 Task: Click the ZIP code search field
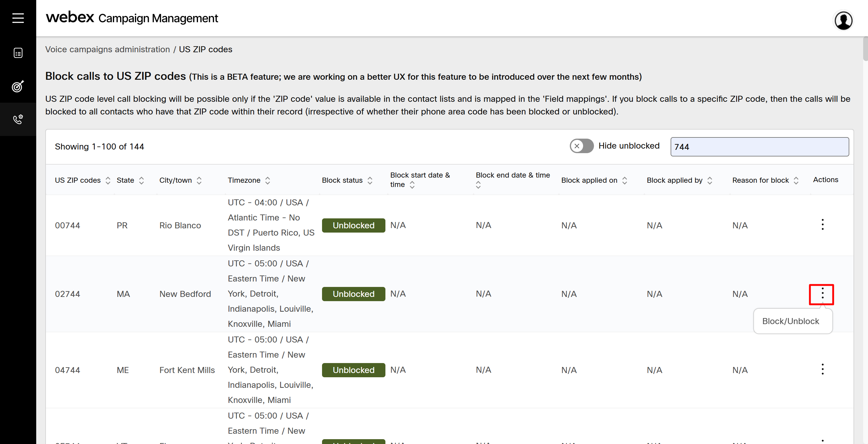click(x=759, y=147)
